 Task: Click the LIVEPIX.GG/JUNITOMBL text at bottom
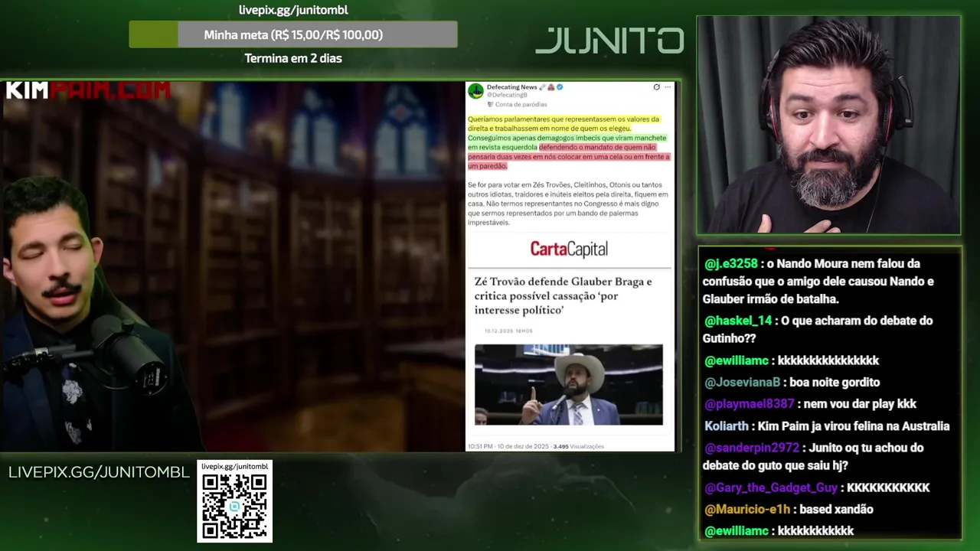coord(99,472)
